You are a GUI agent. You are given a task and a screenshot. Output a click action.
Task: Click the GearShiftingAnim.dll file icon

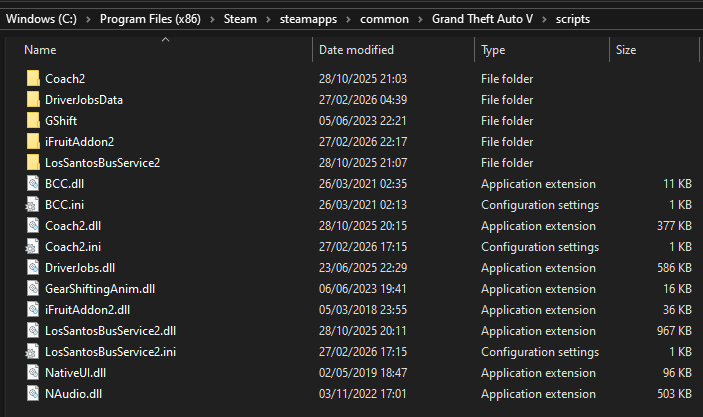click(33, 289)
